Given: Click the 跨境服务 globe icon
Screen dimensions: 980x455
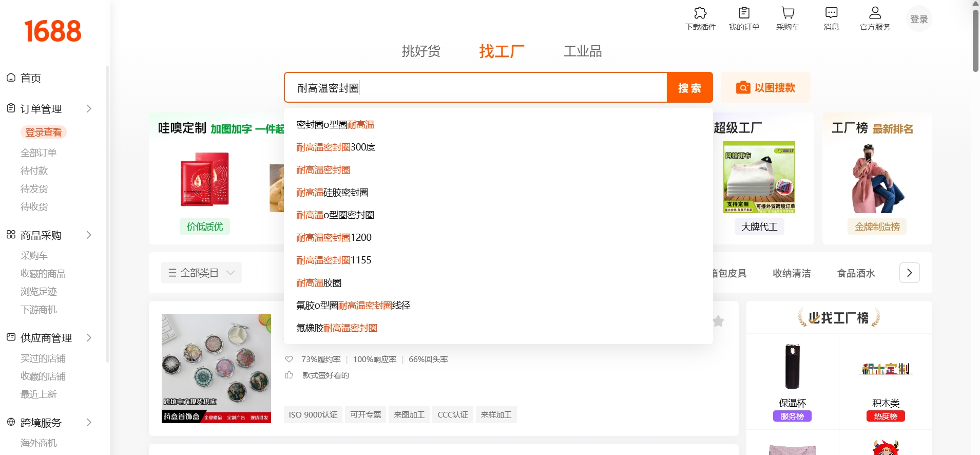Looking at the screenshot, I should (x=11, y=422).
